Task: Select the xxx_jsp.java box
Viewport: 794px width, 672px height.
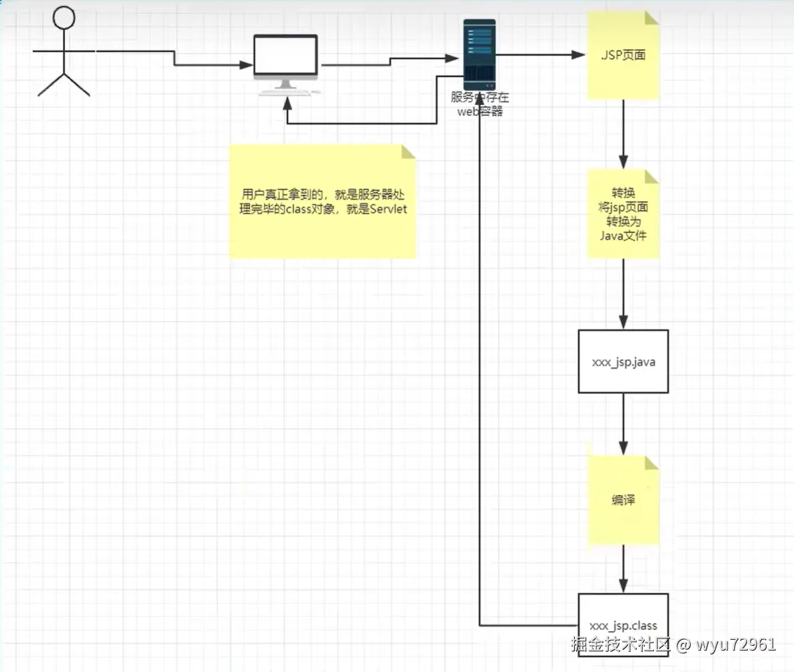Action: 623,362
